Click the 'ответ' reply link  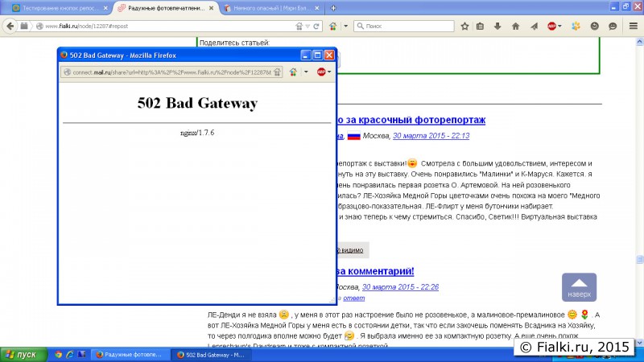point(353,298)
